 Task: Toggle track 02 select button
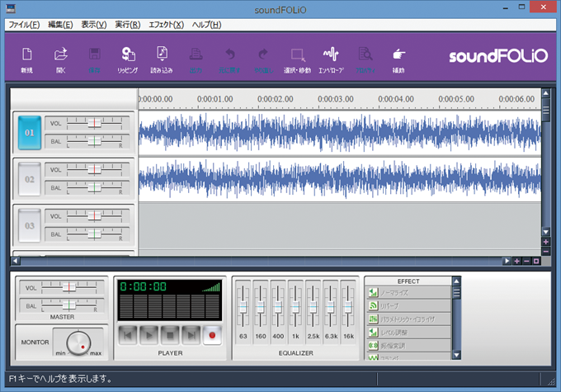[30, 179]
